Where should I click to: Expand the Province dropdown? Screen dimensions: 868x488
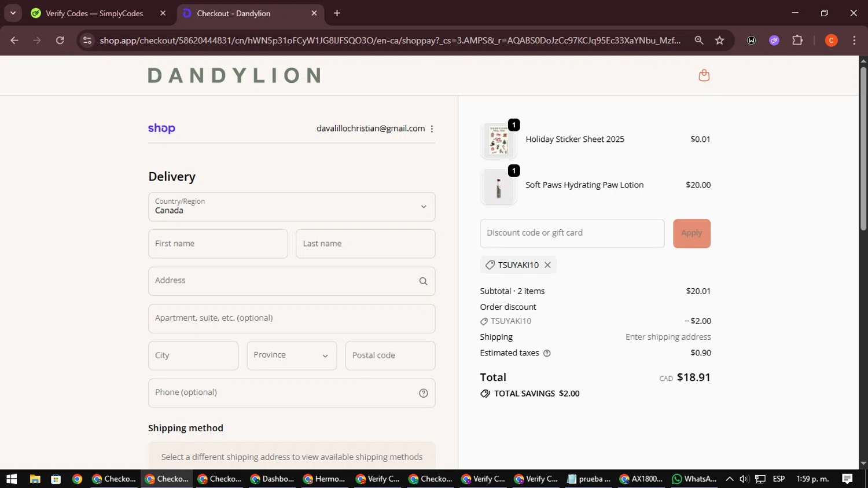click(x=292, y=355)
